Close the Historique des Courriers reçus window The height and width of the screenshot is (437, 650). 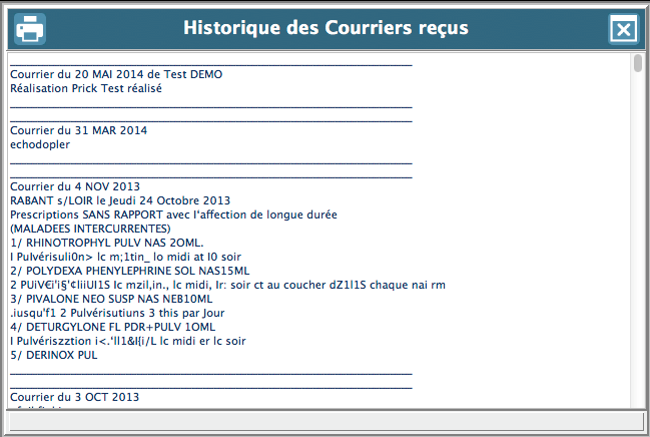623,29
